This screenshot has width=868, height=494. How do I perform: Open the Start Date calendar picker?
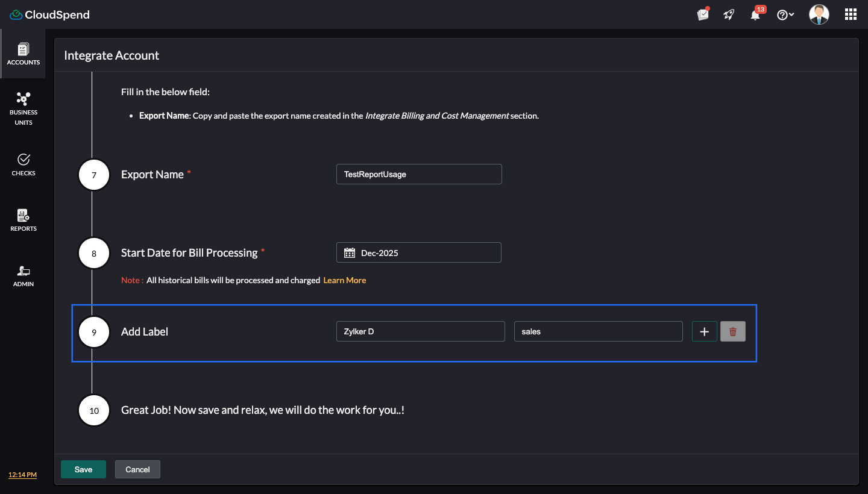coord(350,253)
